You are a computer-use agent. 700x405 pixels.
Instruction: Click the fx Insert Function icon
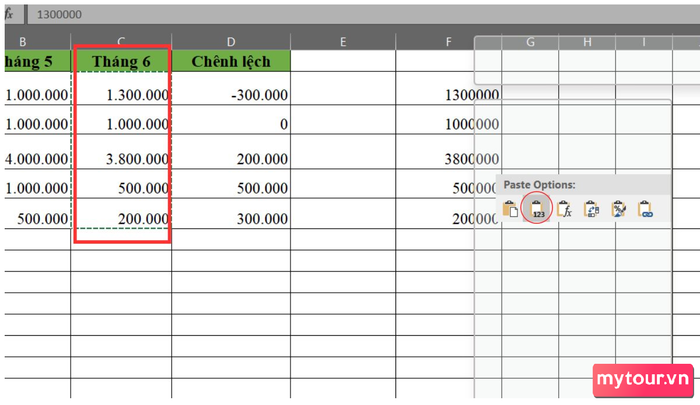[9, 14]
